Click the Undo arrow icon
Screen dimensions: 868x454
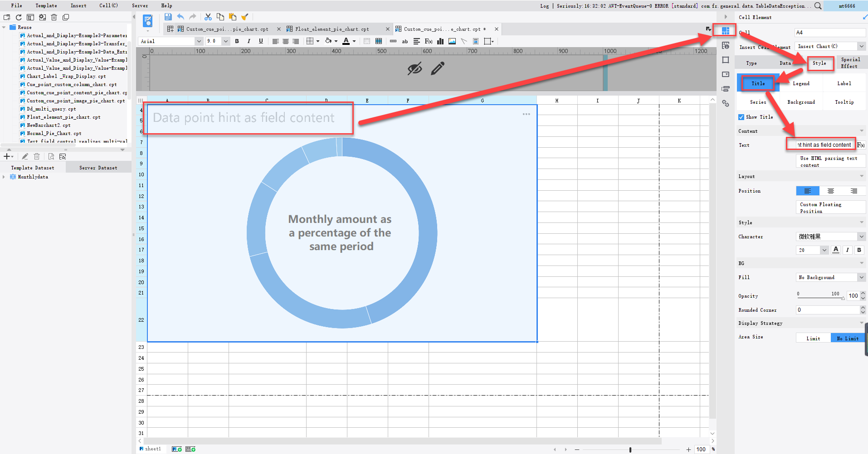[x=180, y=17]
